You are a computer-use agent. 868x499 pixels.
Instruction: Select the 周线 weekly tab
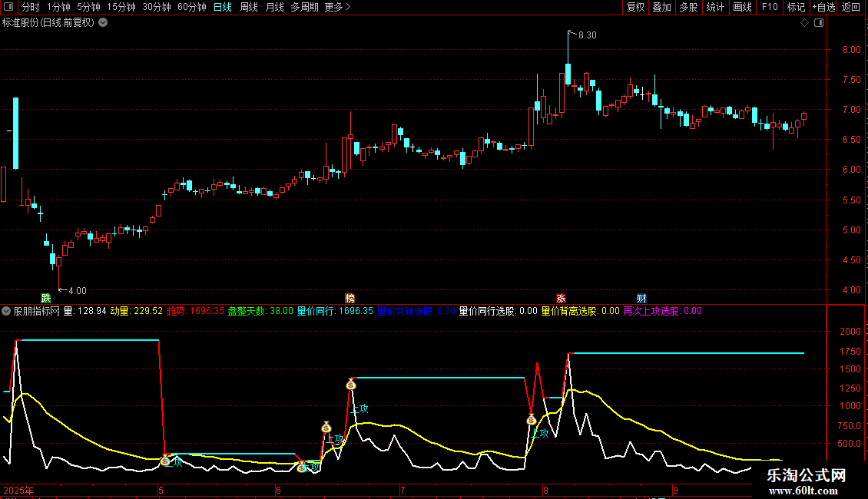249,7
